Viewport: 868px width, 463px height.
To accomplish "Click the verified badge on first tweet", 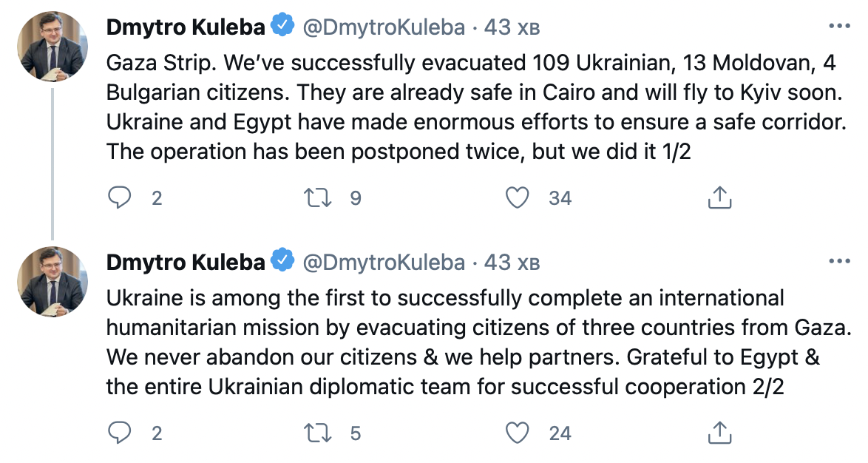I will click(x=281, y=27).
